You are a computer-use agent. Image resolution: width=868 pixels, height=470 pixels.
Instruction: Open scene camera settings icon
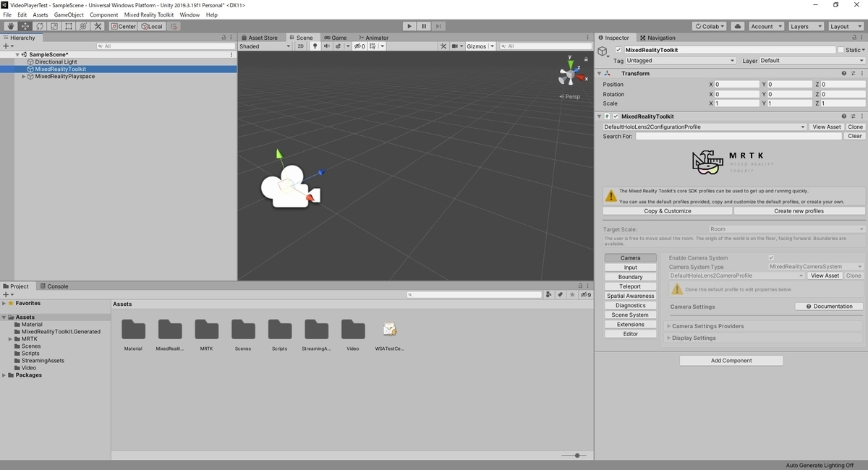tap(456, 46)
